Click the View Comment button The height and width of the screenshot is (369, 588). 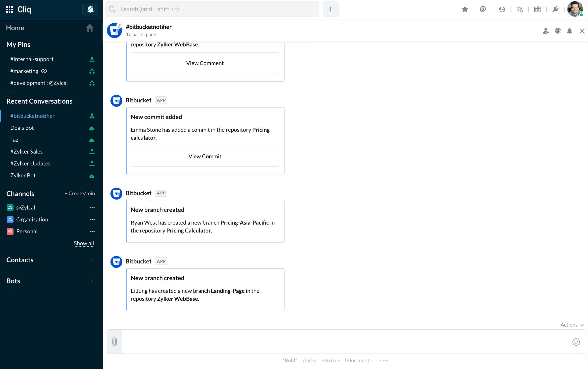[x=205, y=63]
